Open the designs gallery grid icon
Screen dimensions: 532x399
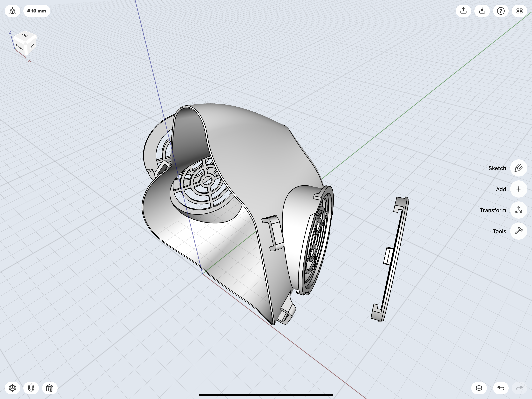tap(520, 11)
